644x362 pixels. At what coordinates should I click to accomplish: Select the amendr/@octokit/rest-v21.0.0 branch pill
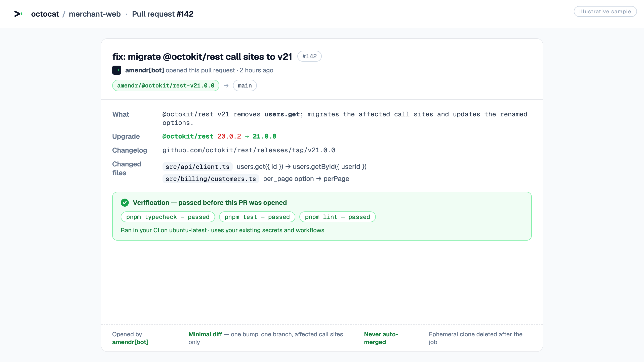[x=166, y=85]
